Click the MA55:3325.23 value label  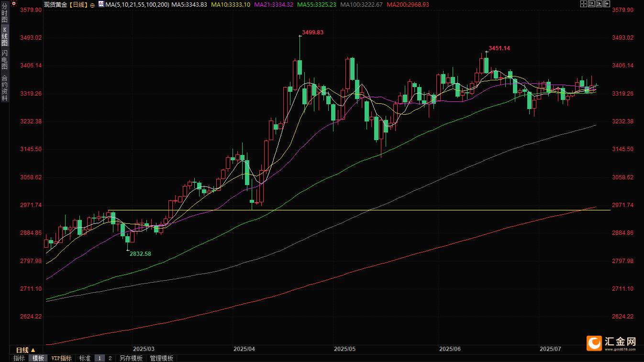pyautogui.click(x=316, y=4)
